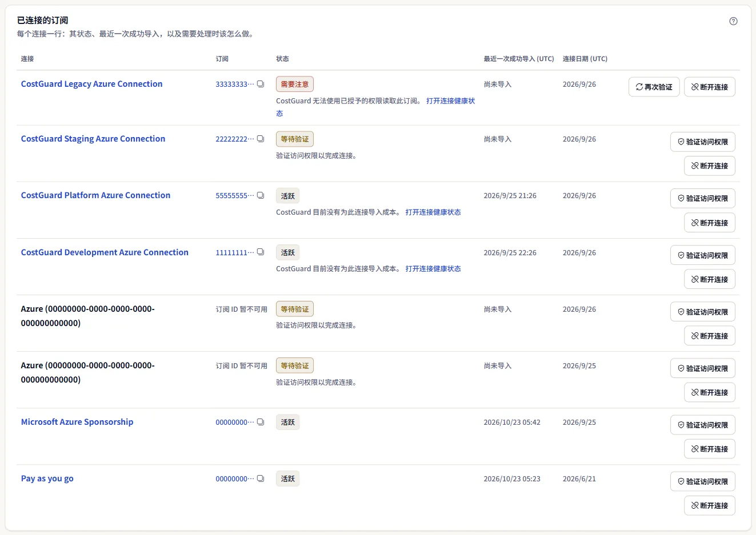The height and width of the screenshot is (535, 756).
Task: Open subscription link 33333333
Action: [x=234, y=84]
